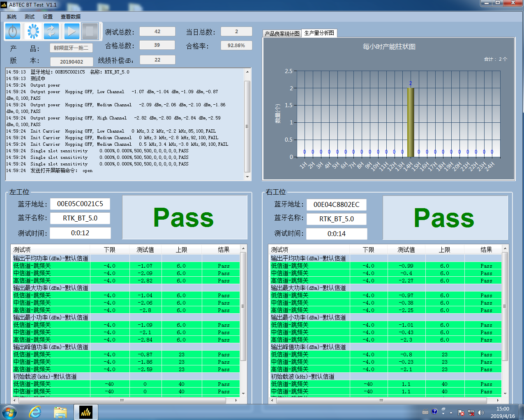Image resolution: width=524 pixels, height=420 pixels.
Task: Click left table horizontal scroll right arrow
Action: [x=236, y=400]
